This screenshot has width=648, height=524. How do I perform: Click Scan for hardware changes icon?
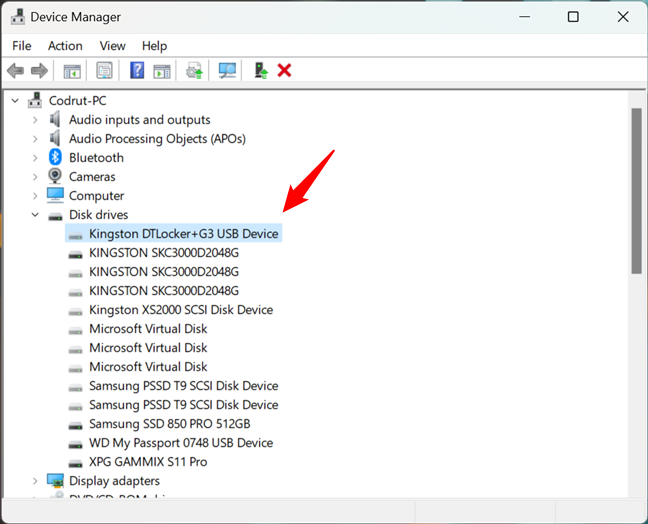[x=227, y=71]
